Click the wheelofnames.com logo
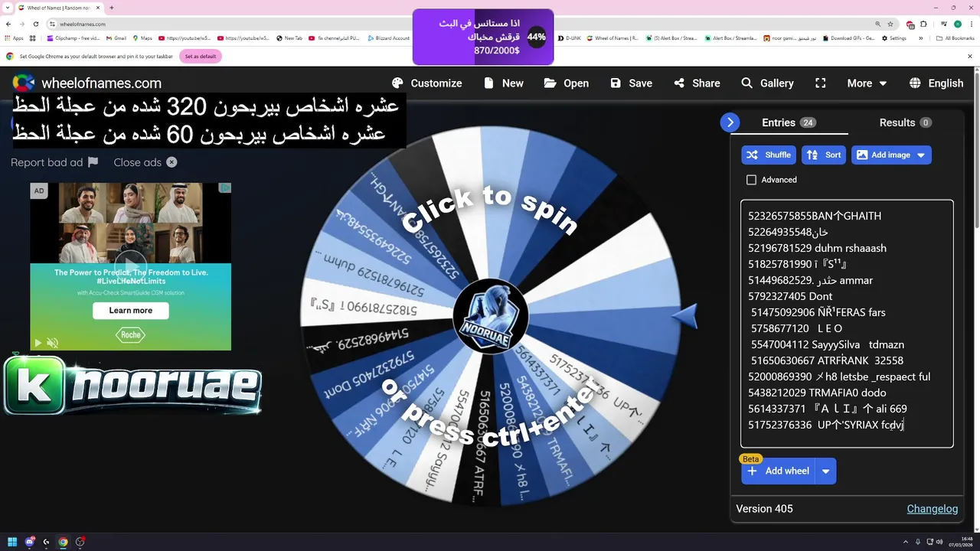Image resolution: width=980 pixels, height=551 pixels. pos(87,83)
